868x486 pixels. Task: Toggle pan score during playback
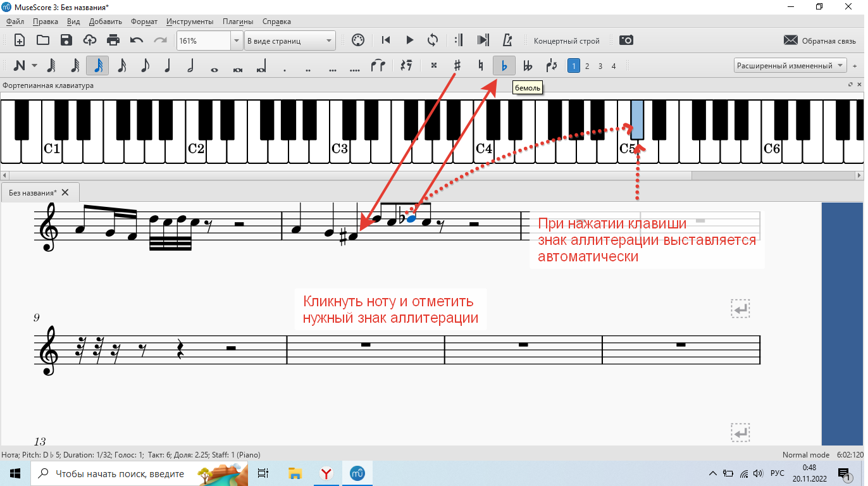(x=483, y=40)
